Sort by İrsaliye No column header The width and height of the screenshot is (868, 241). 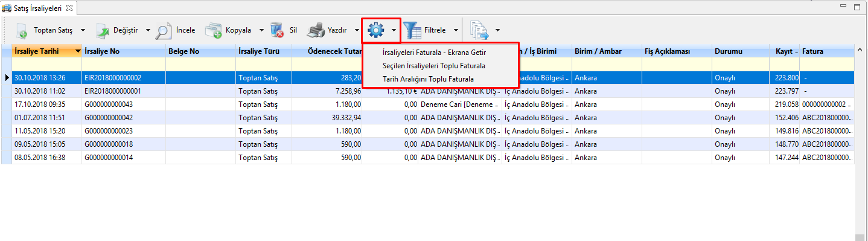click(124, 52)
